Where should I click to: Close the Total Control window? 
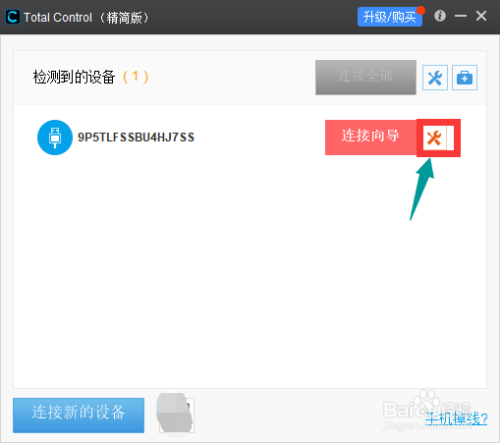tap(481, 16)
